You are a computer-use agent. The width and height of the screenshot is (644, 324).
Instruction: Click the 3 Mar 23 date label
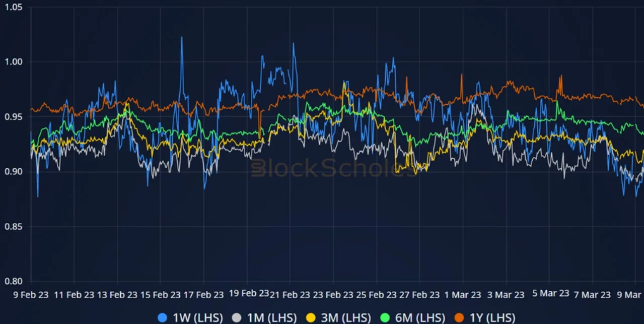(506, 295)
